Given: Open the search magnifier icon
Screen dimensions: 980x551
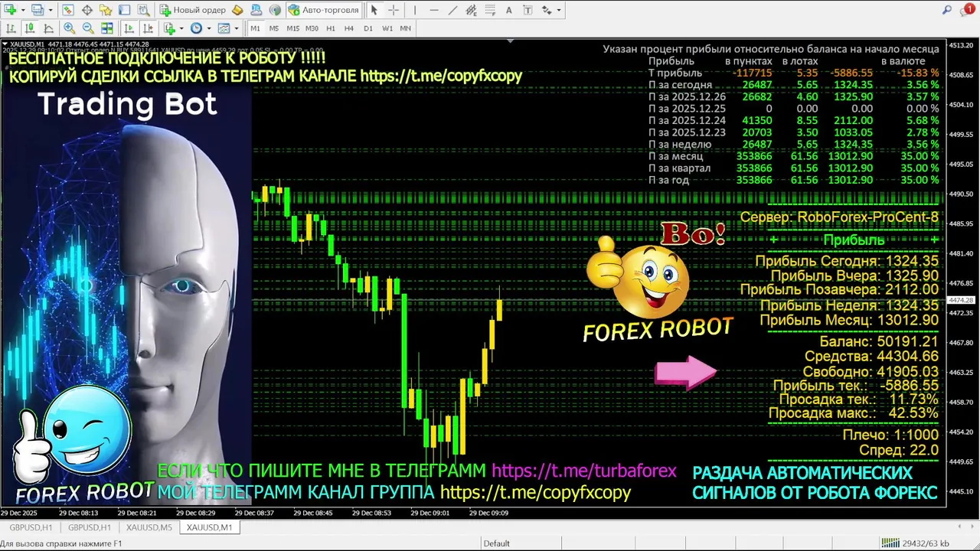Looking at the screenshot, I should point(946,10).
